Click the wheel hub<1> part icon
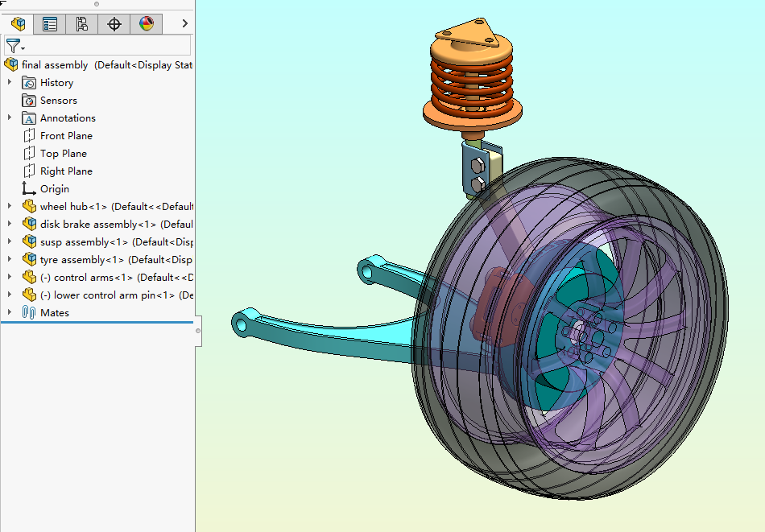Screen dimensions: 765x532 click(x=29, y=206)
